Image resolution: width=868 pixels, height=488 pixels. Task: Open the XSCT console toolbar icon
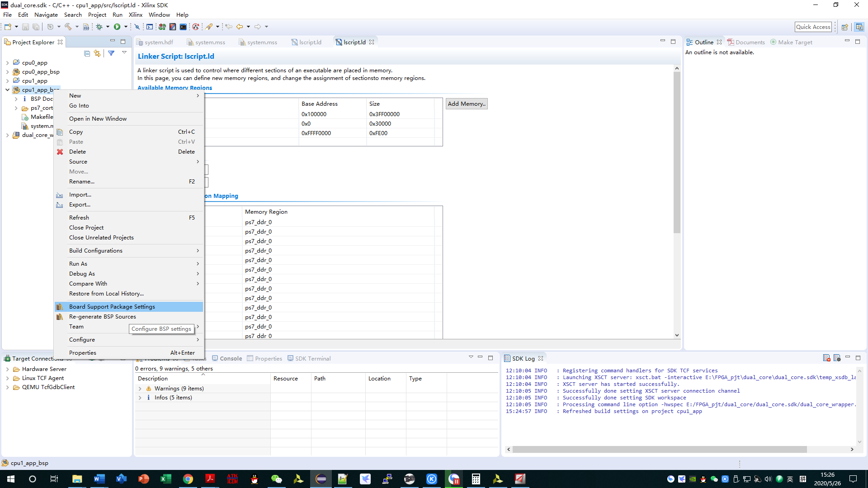150,27
